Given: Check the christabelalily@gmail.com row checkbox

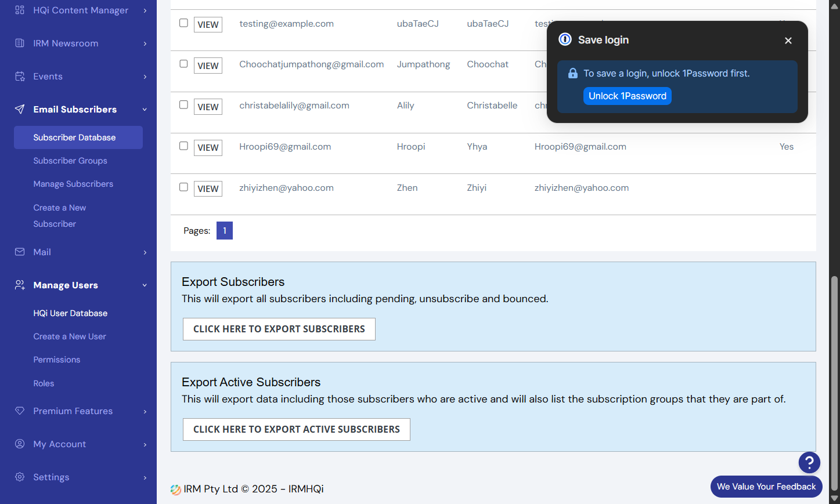Looking at the screenshot, I should (183, 105).
